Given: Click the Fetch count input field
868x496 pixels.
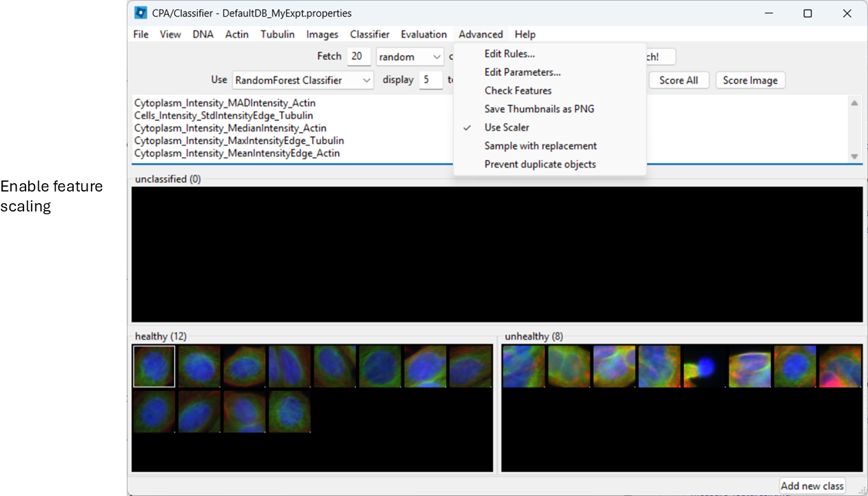Looking at the screenshot, I should point(358,56).
